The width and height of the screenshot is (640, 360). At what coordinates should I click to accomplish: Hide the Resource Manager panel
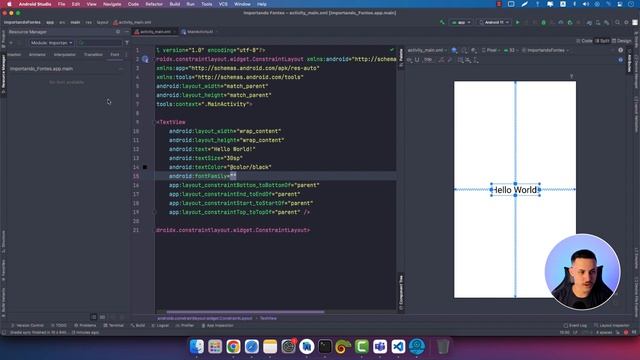coord(127,32)
